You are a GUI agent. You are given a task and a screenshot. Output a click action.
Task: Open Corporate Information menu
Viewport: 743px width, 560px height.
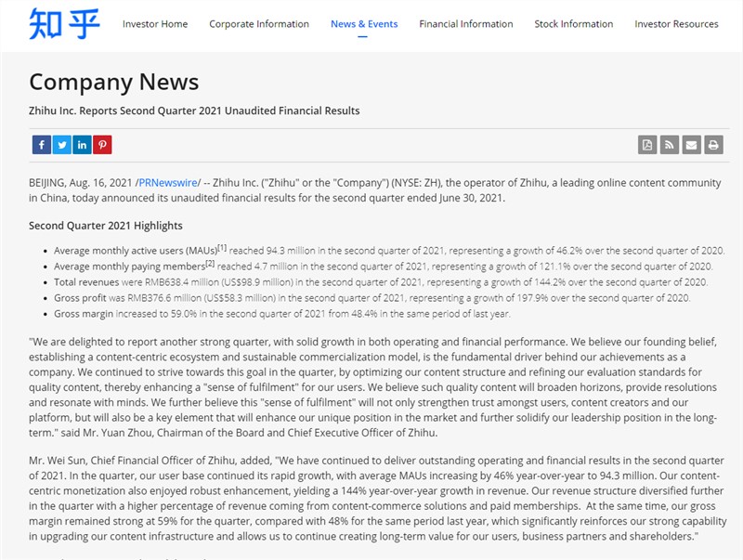(x=259, y=24)
